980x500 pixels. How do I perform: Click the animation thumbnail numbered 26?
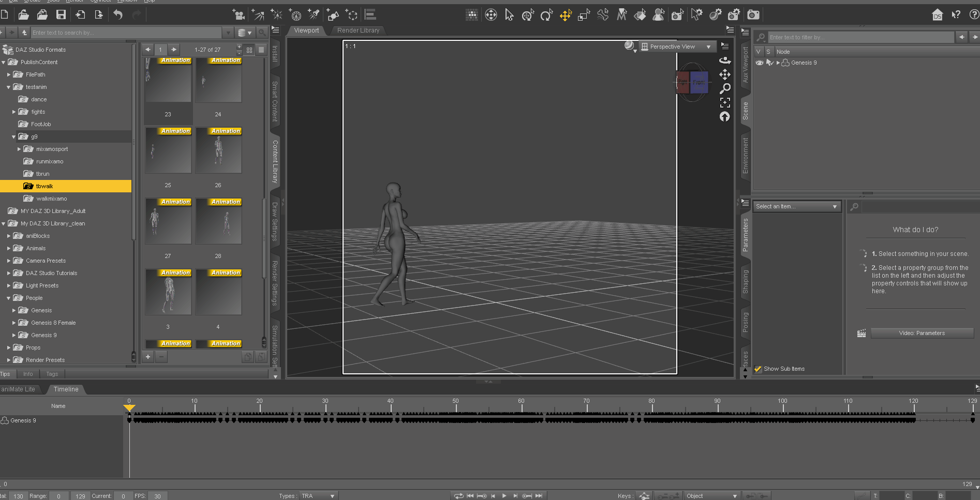pyautogui.click(x=218, y=151)
